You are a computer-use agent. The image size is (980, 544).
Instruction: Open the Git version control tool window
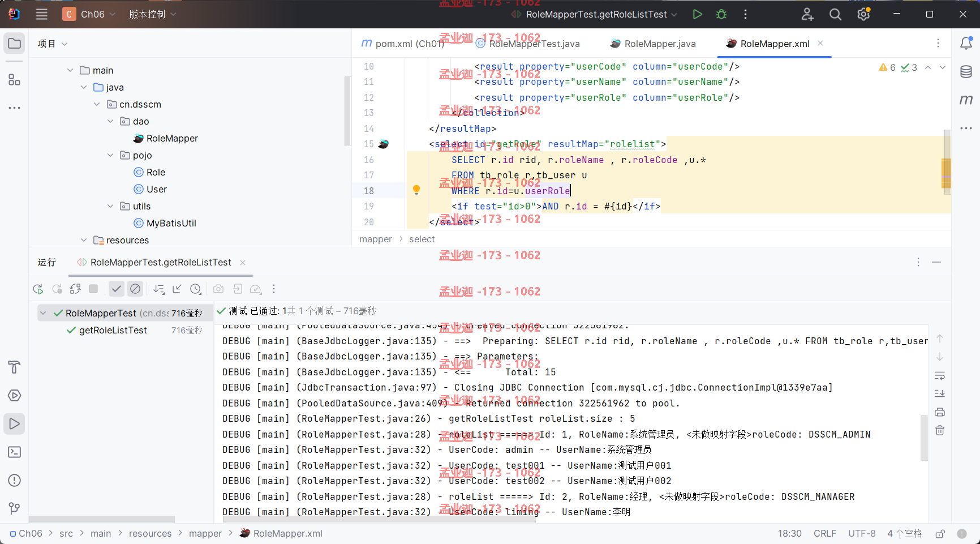pos(15,508)
